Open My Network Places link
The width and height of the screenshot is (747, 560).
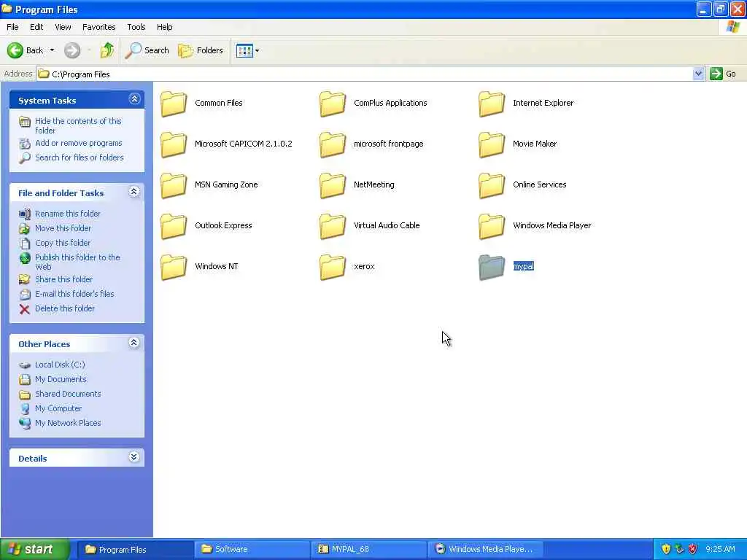68,423
